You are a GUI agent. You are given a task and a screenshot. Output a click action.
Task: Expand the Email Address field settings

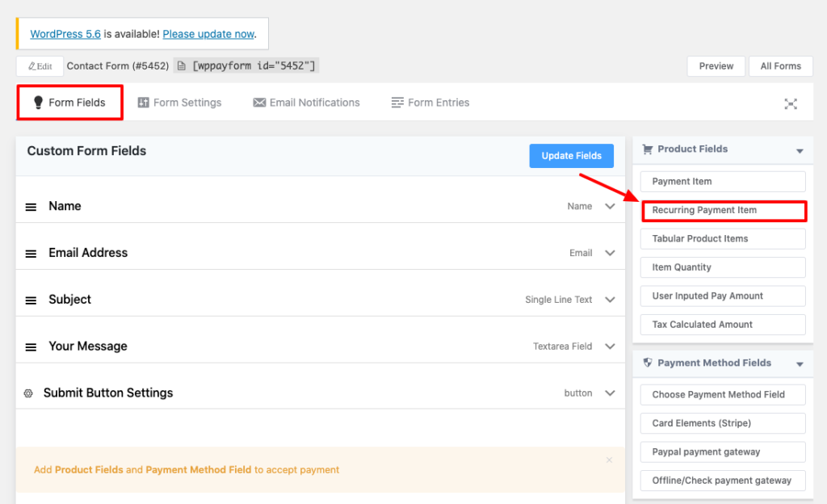[x=610, y=253]
